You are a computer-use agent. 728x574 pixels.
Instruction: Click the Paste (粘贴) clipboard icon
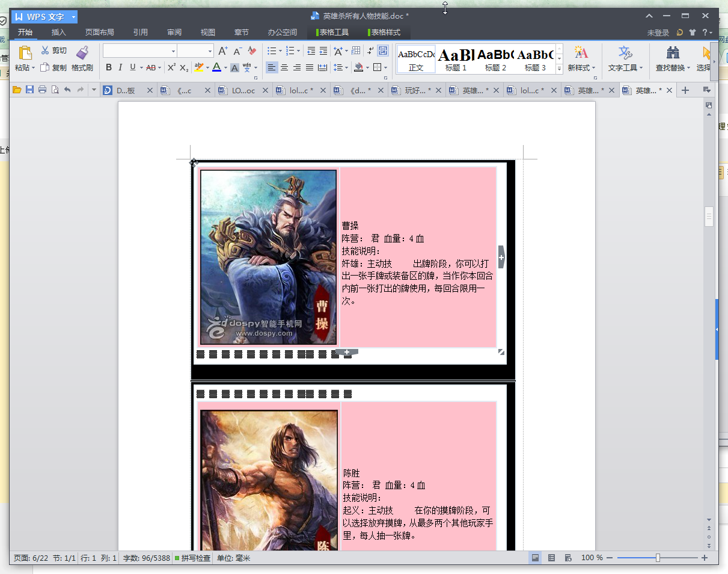25,52
